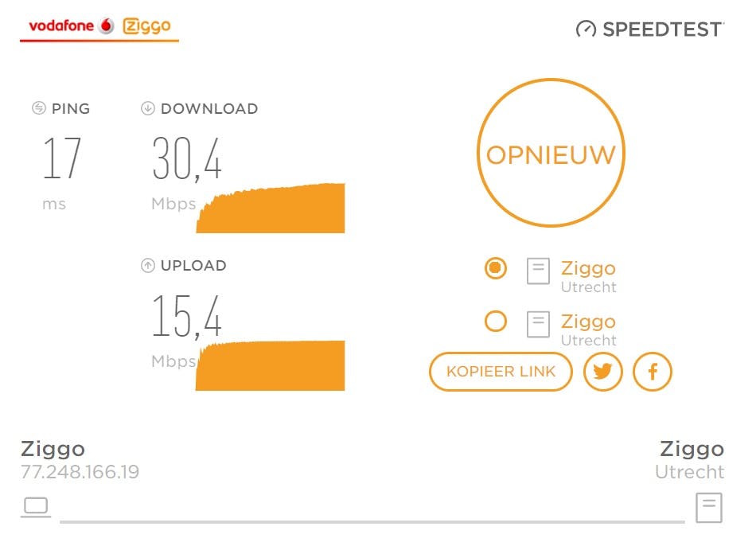
Task: Click the document icon beside the selected Ziggo server
Action: [537, 271]
